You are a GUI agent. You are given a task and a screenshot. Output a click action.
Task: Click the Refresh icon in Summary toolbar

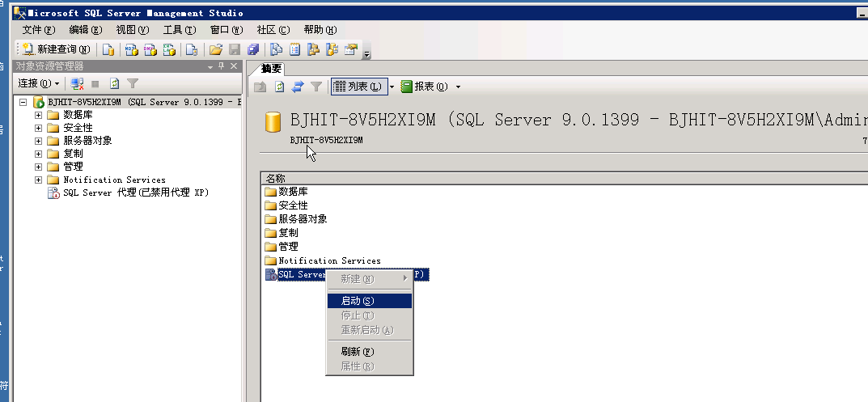click(x=280, y=87)
